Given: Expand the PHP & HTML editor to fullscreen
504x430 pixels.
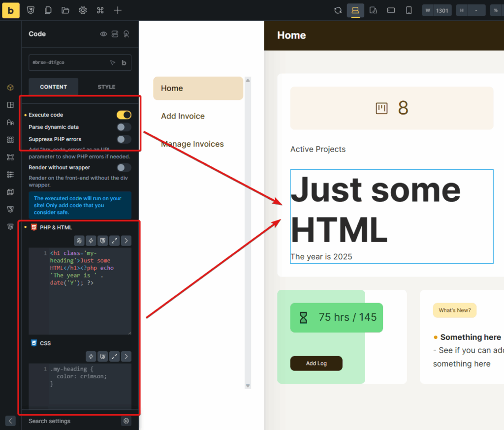Looking at the screenshot, I should click(x=114, y=241).
